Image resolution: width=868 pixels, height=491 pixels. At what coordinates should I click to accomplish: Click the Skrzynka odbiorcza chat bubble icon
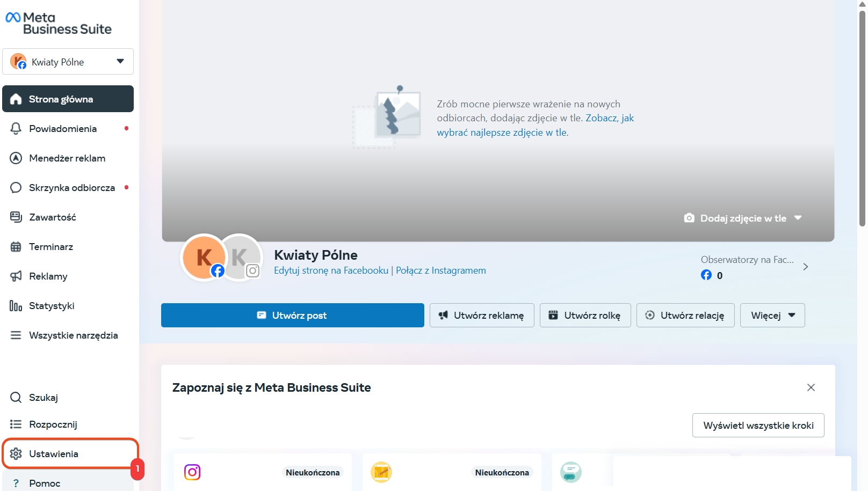16,187
